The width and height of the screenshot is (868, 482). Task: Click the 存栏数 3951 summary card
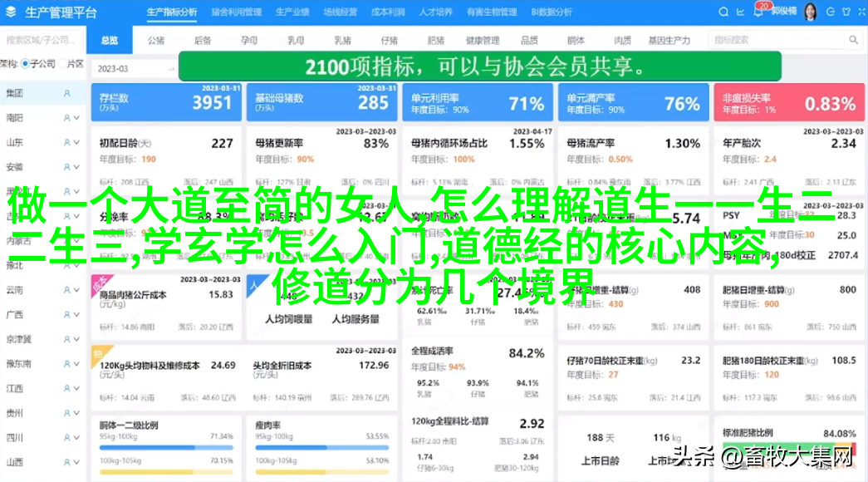tap(166, 103)
